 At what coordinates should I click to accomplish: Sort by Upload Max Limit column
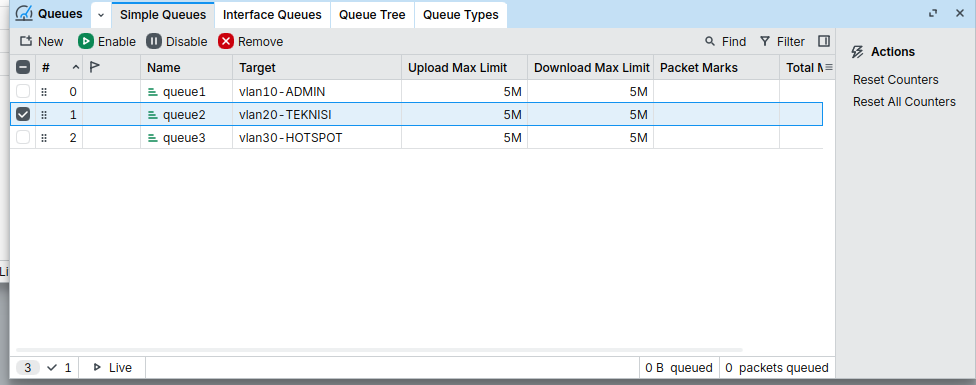point(464,67)
